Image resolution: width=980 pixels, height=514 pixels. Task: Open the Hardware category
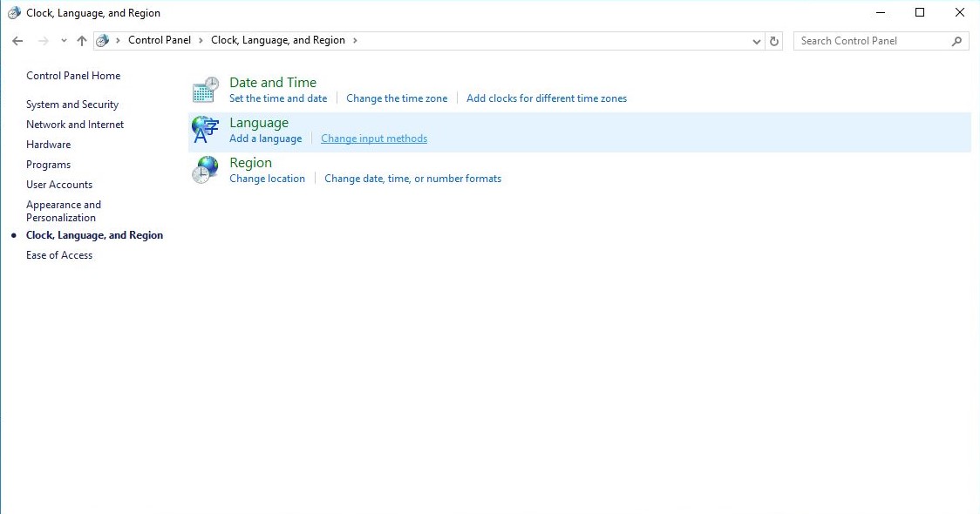[x=48, y=145]
